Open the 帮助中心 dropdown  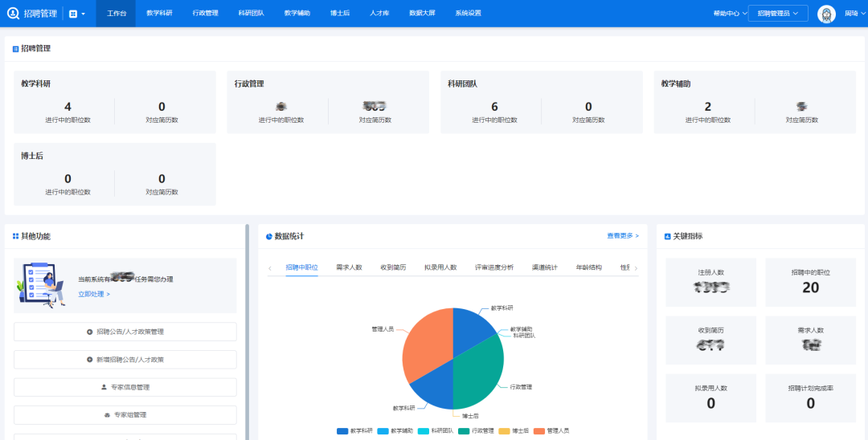730,14
